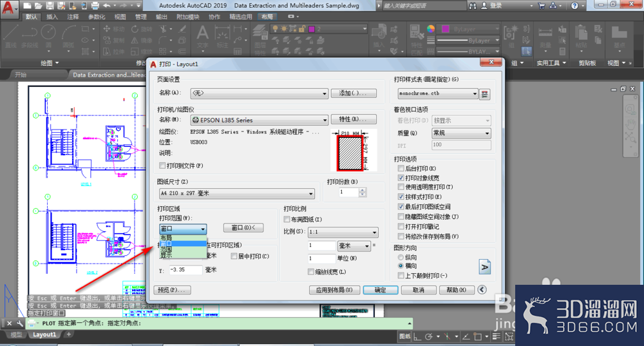Select the Rotate (旋转) tool in ribbon

pyautogui.click(x=141, y=29)
